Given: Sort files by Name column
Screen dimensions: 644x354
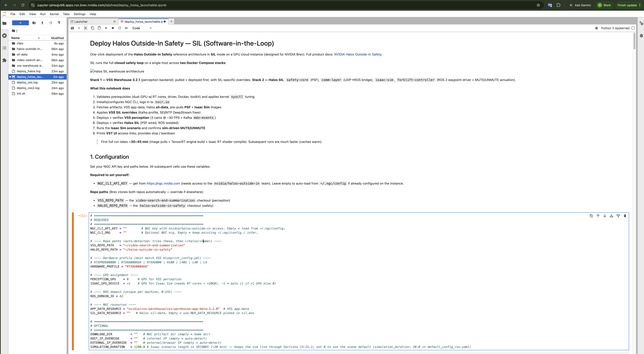Looking at the screenshot, I should pyautogui.click(x=26, y=38).
